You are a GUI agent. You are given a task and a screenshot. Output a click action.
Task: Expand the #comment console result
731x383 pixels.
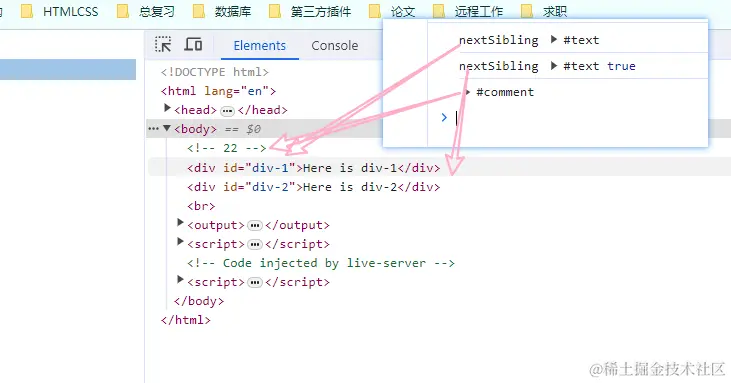pyautogui.click(x=468, y=92)
